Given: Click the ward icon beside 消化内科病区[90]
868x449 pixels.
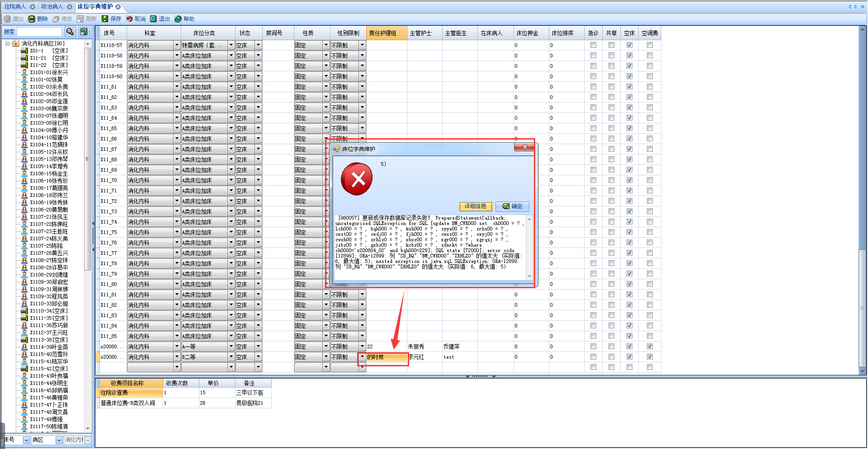Looking at the screenshot, I should pyautogui.click(x=16, y=44).
